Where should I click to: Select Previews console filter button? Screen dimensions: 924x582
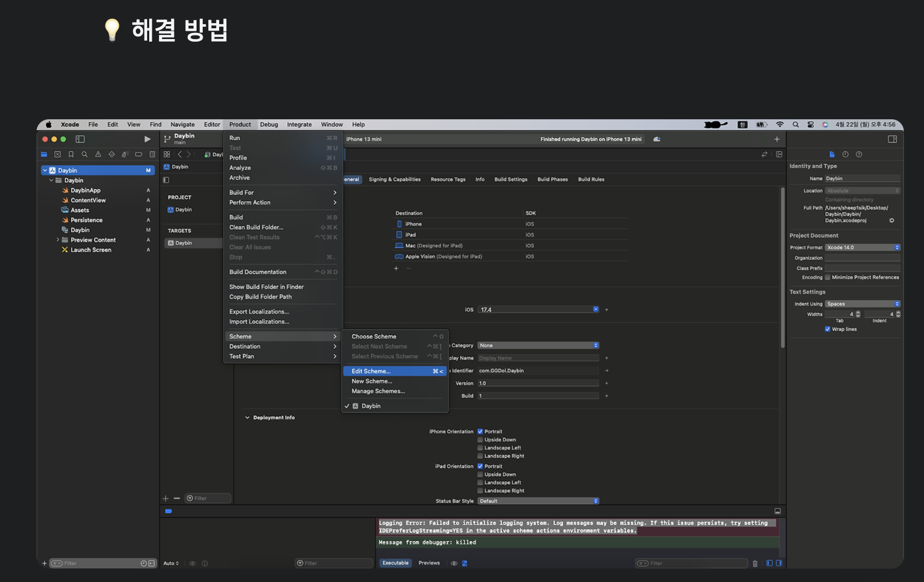coord(429,563)
